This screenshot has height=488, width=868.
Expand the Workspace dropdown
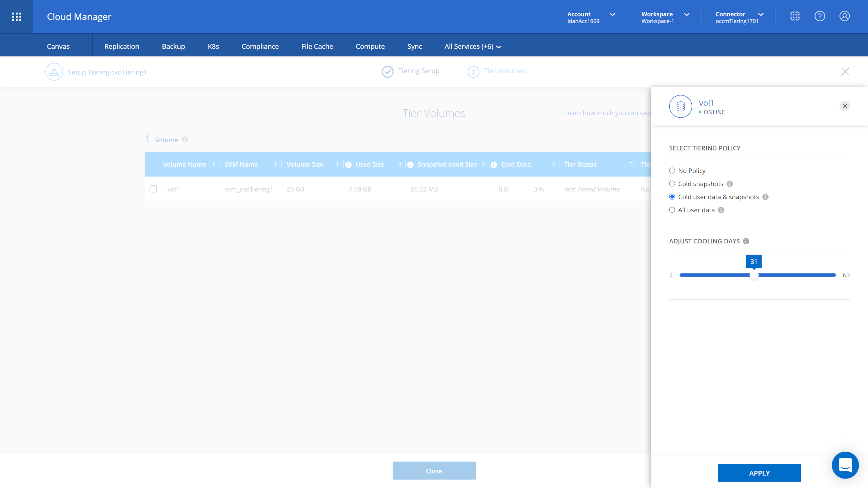click(x=665, y=17)
